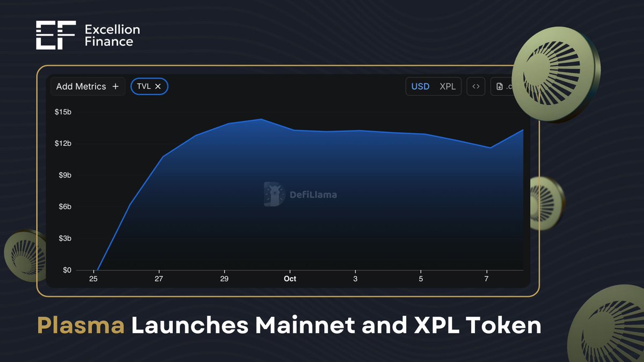This screenshot has width=644, height=362.
Task: Remove the TVL metric using its X
Action: click(x=158, y=86)
